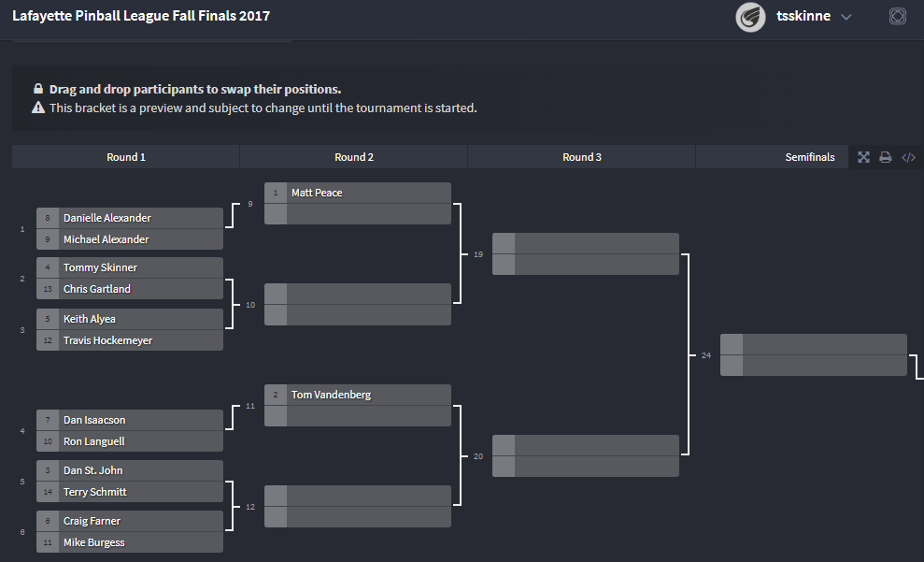Image resolution: width=924 pixels, height=562 pixels.
Task: Click participant Mike Burgess
Action: (x=93, y=542)
